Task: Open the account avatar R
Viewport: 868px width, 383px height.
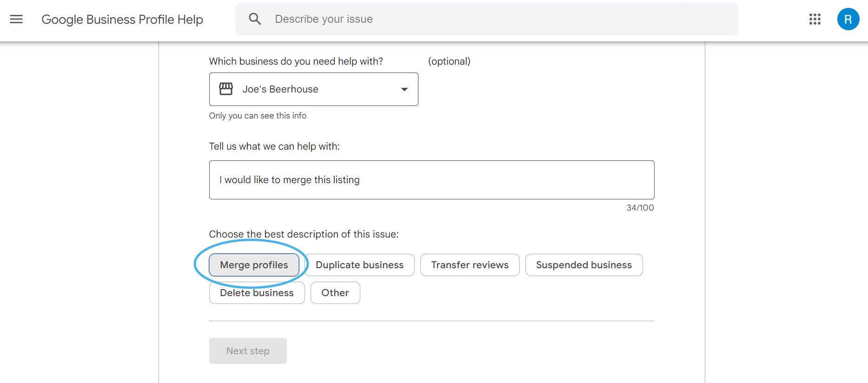Action: coord(848,19)
